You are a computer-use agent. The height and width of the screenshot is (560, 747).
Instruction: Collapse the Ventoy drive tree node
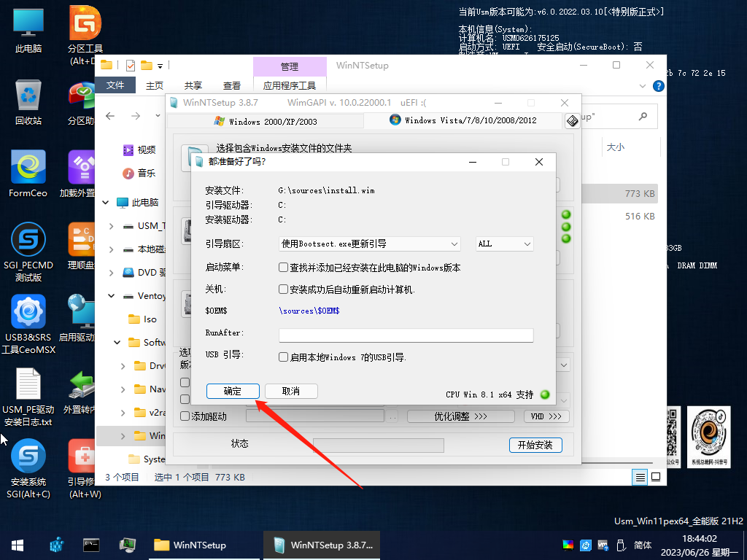coord(111,296)
